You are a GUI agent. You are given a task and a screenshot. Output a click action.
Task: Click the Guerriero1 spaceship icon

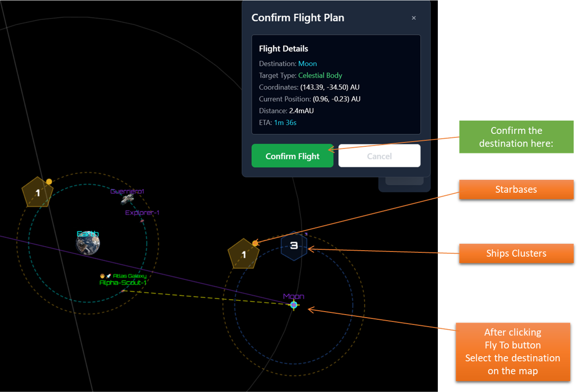(127, 199)
